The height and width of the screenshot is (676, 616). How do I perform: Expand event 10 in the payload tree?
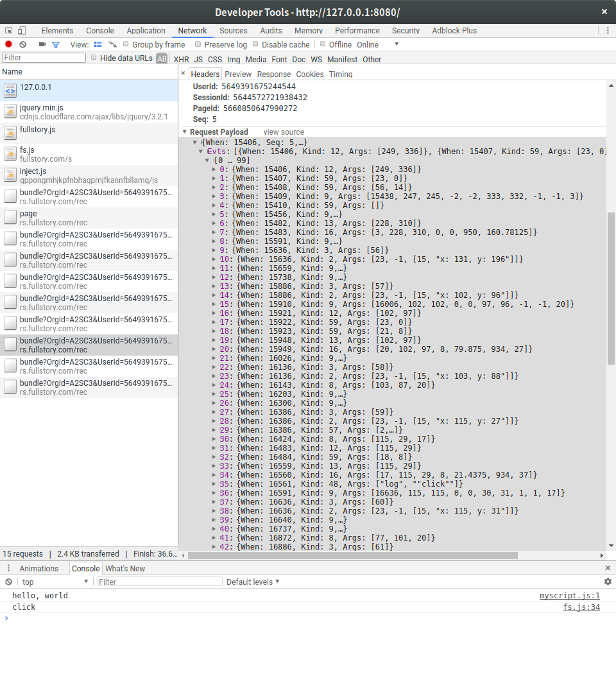coord(214,259)
